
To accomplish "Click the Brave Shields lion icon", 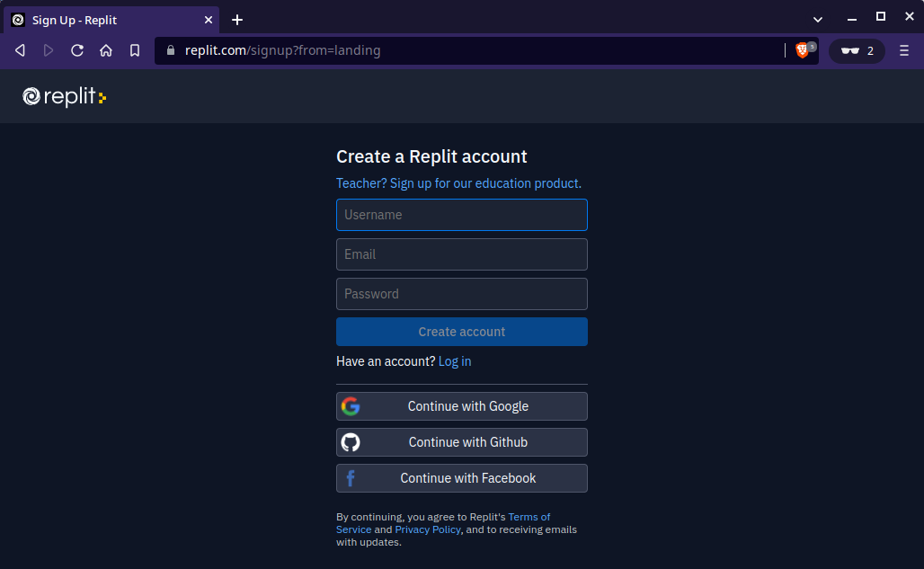I will (x=802, y=51).
